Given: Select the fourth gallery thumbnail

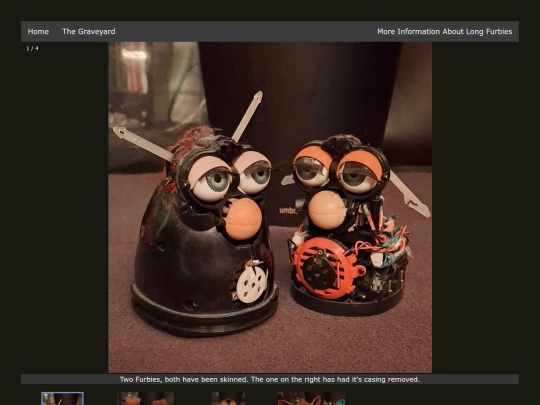Looking at the screenshot, I should coord(311,398).
